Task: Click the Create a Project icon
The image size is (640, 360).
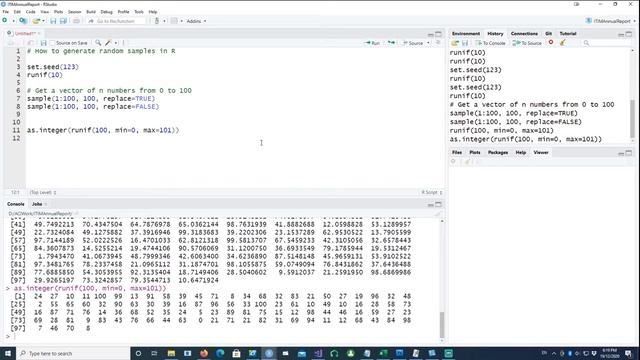Action: (x=23, y=21)
